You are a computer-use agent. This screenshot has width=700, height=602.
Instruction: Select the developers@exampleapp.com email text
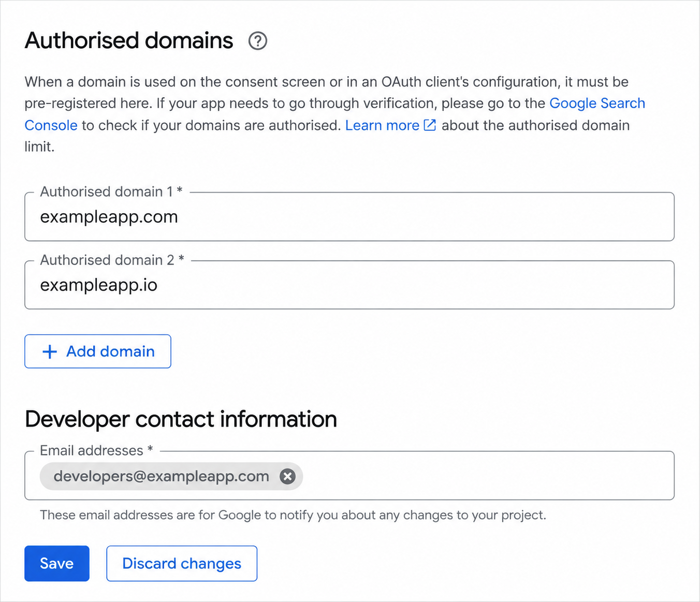click(x=162, y=476)
